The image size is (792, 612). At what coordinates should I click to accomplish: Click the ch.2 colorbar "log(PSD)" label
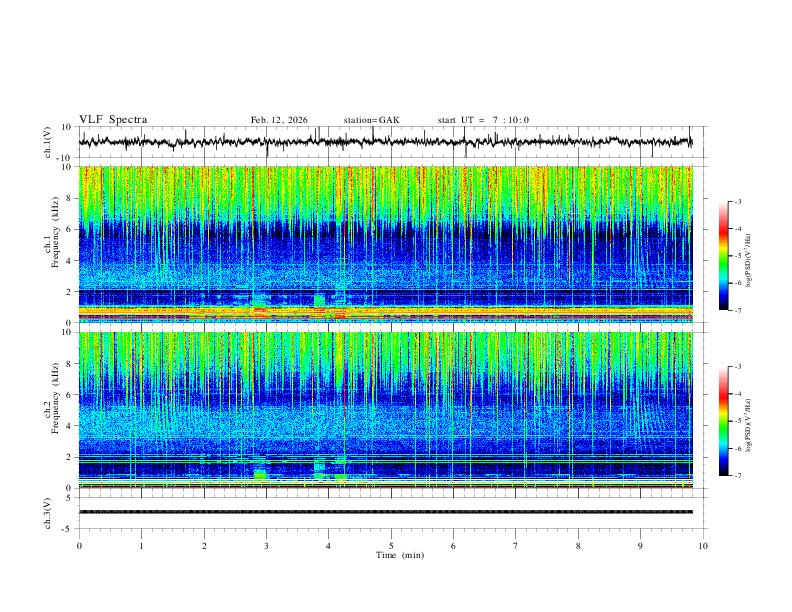(x=748, y=425)
